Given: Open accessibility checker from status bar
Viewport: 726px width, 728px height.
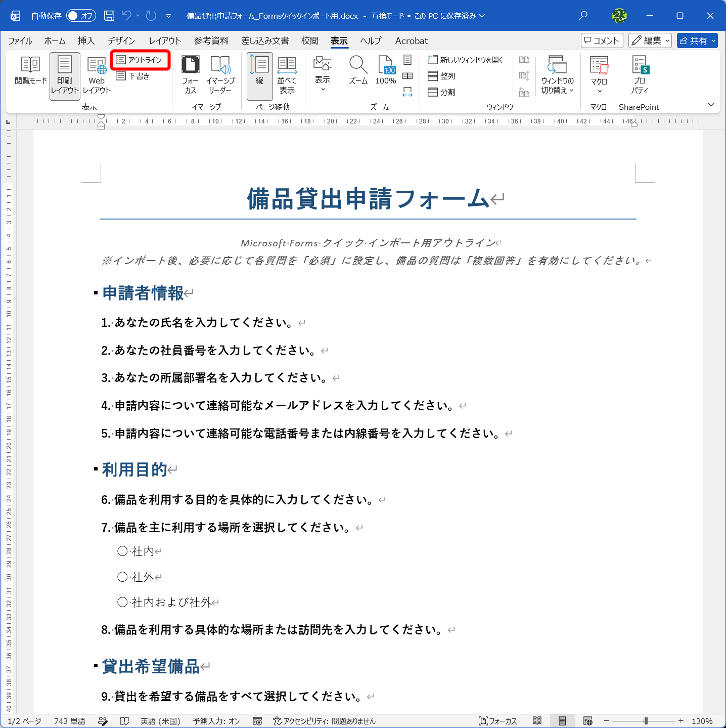Looking at the screenshot, I should click(324, 721).
